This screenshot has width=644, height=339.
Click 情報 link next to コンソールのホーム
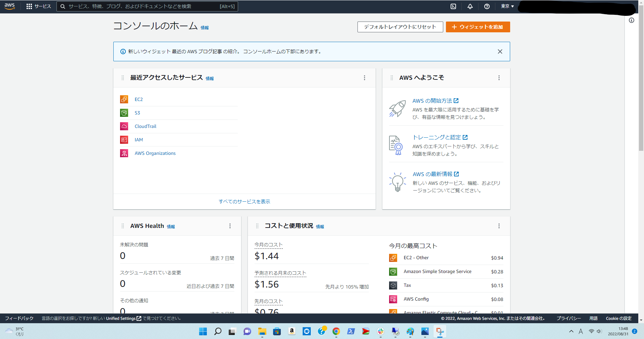[205, 28]
